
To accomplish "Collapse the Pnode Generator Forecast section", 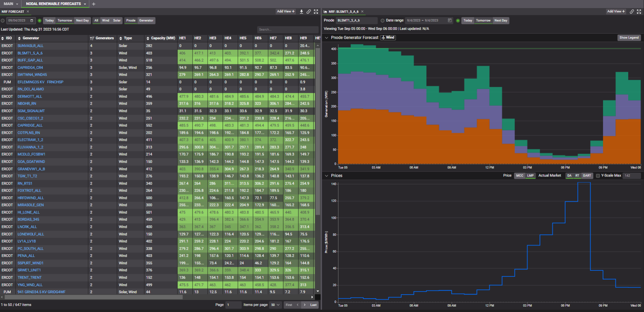I will [326, 38].
